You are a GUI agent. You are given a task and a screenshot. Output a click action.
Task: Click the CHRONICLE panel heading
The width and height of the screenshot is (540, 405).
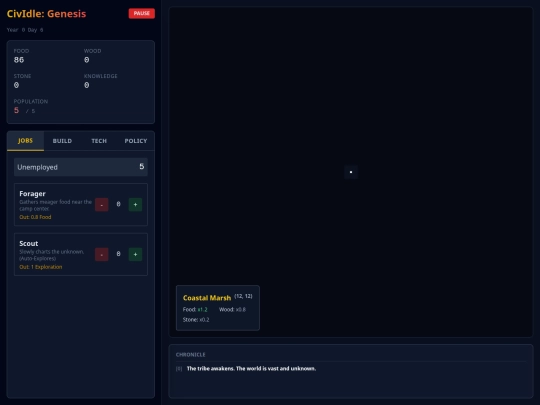click(x=190, y=355)
